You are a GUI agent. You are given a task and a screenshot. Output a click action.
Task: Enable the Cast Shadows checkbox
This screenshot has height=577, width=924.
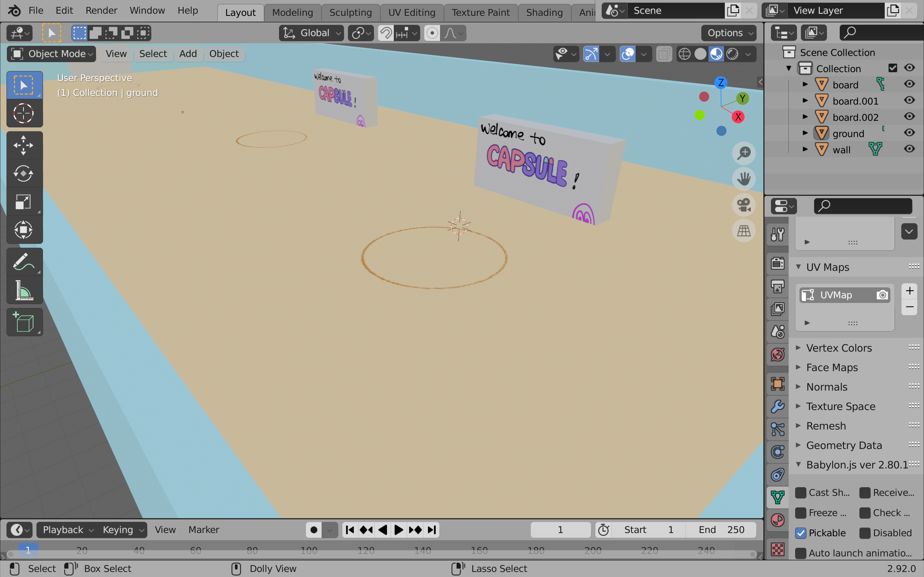tap(801, 493)
